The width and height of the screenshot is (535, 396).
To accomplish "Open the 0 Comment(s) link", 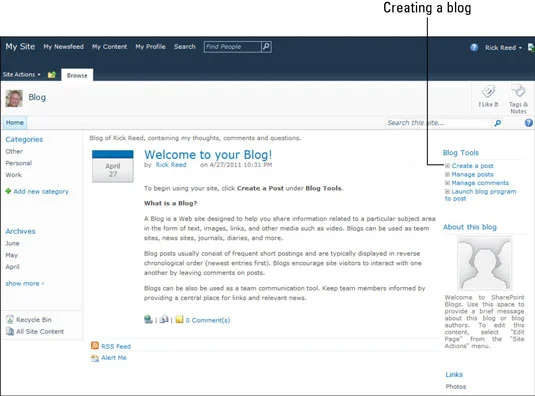I will coord(208,320).
